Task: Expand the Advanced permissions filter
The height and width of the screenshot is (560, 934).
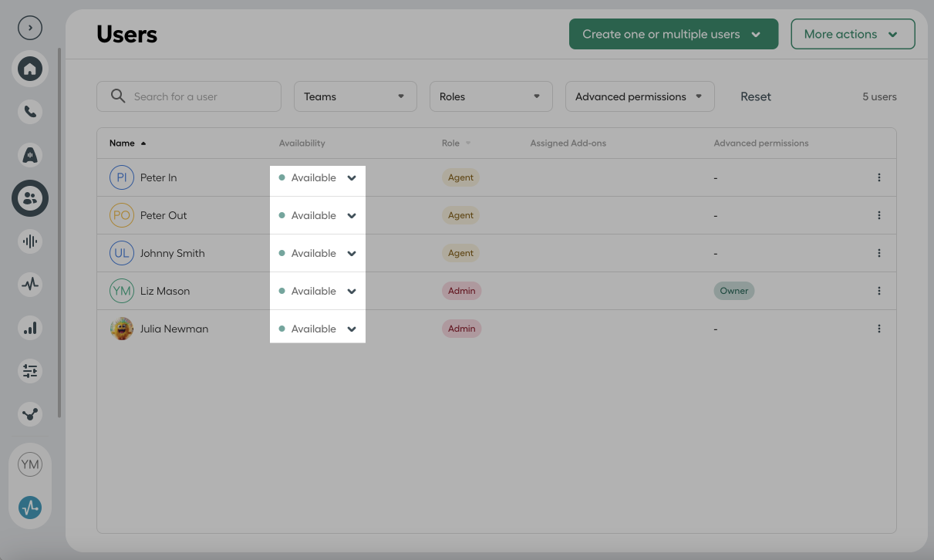Action: [x=639, y=96]
